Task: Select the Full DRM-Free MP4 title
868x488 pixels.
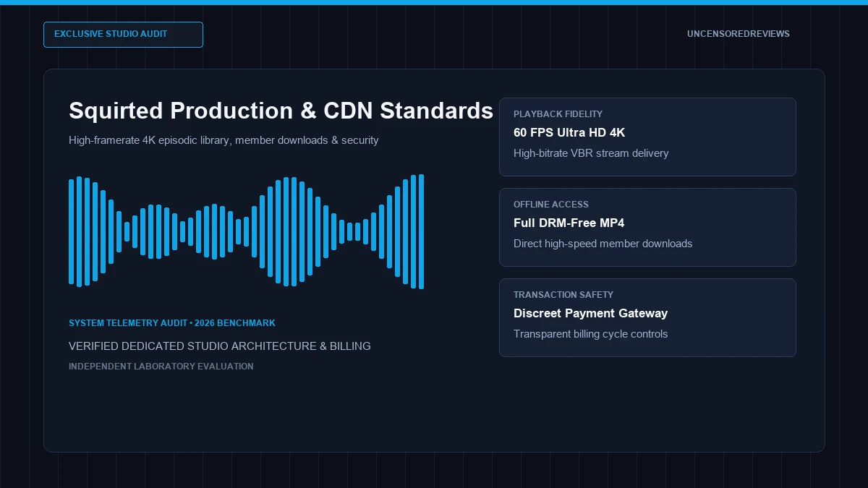Action: (569, 223)
